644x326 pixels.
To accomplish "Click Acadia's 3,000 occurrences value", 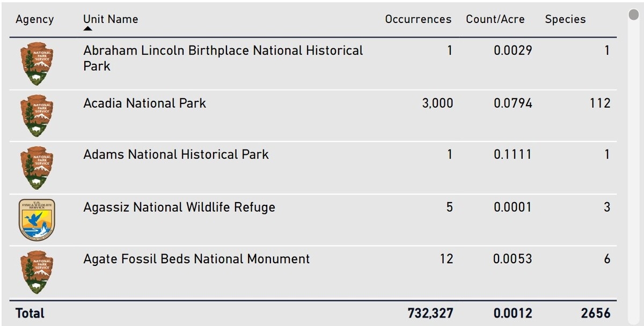I will 437,103.
